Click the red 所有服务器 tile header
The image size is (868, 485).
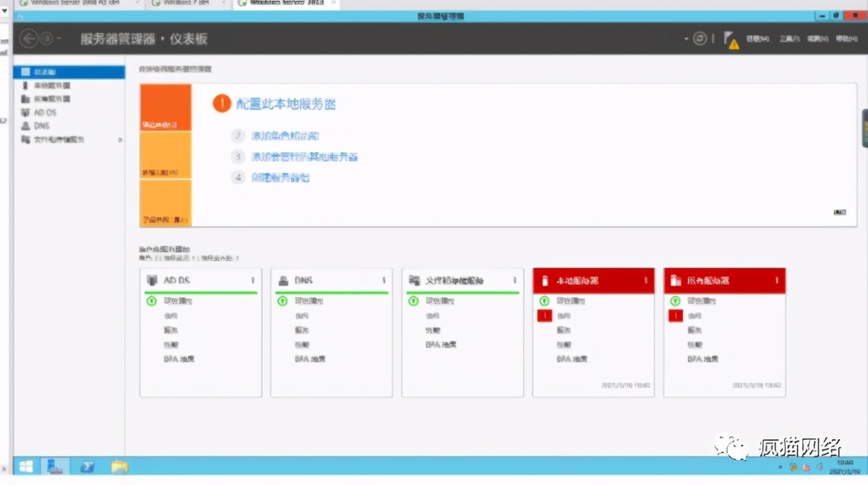coord(724,281)
